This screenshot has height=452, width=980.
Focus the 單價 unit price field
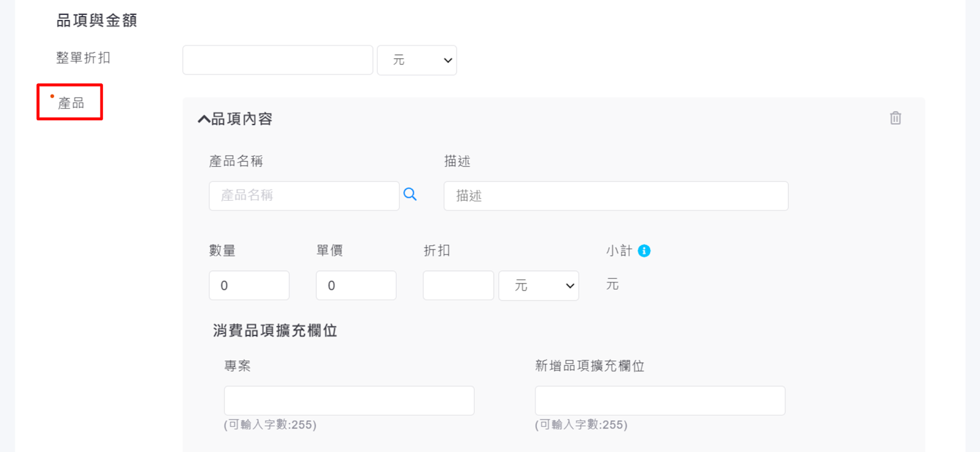point(356,286)
